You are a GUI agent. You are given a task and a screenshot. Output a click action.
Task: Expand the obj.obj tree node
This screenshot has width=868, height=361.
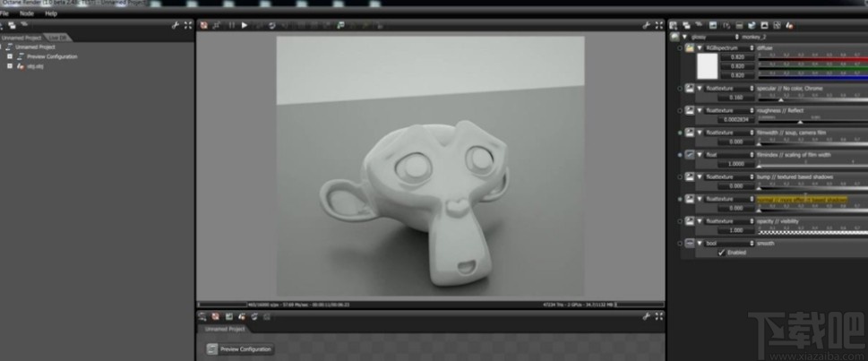(x=10, y=66)
